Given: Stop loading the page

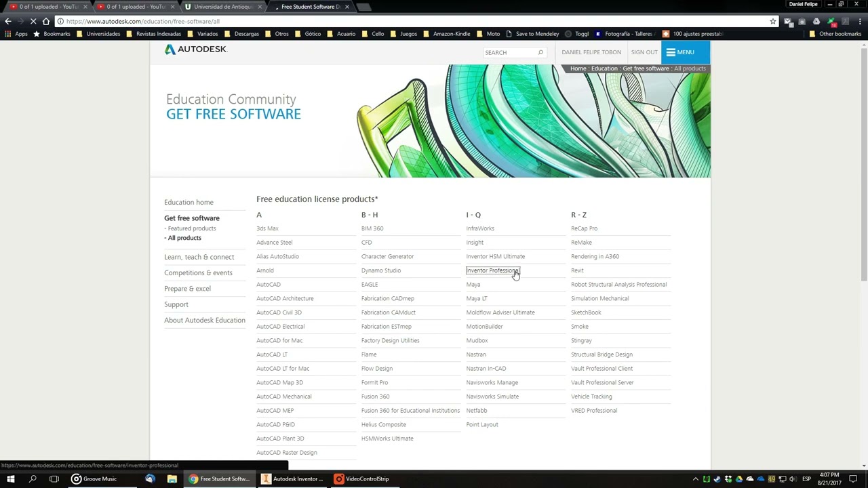Looking at the screenshot, I should tap(33, 21).
